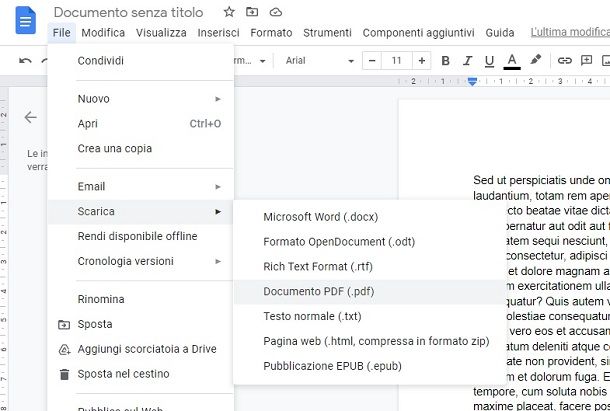Select Condividi in File menu
Image resolution: width=610 pixels, height=411 pixels.
(x=141, y=61)
